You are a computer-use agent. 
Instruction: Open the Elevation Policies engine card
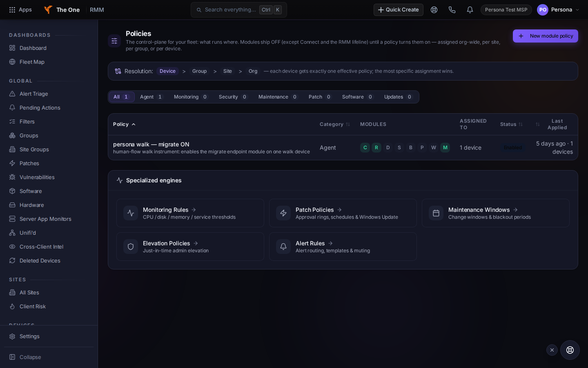coord(190,247)
